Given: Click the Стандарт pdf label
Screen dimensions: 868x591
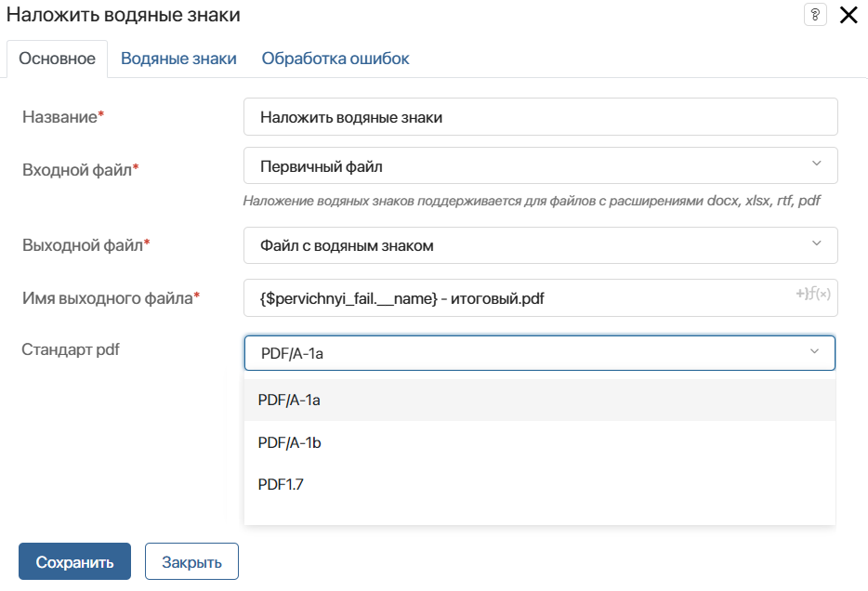Looking at the screenshot, I should (x=71, y=349).
